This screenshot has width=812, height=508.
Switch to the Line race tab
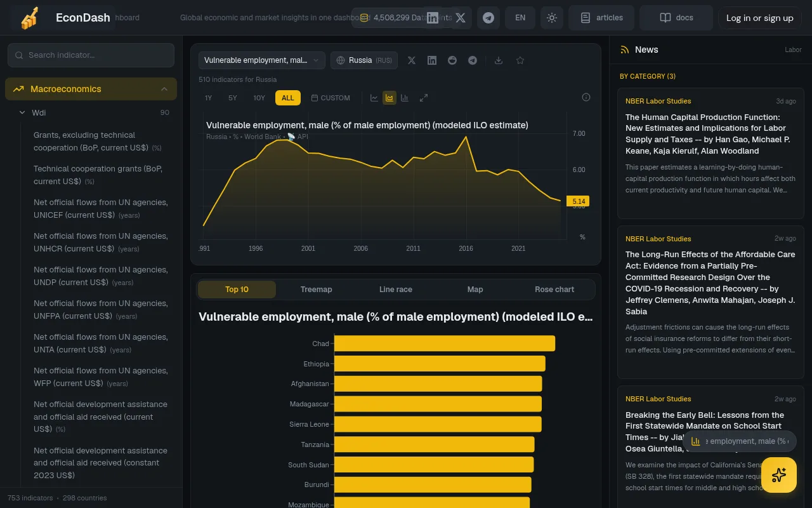396,290
